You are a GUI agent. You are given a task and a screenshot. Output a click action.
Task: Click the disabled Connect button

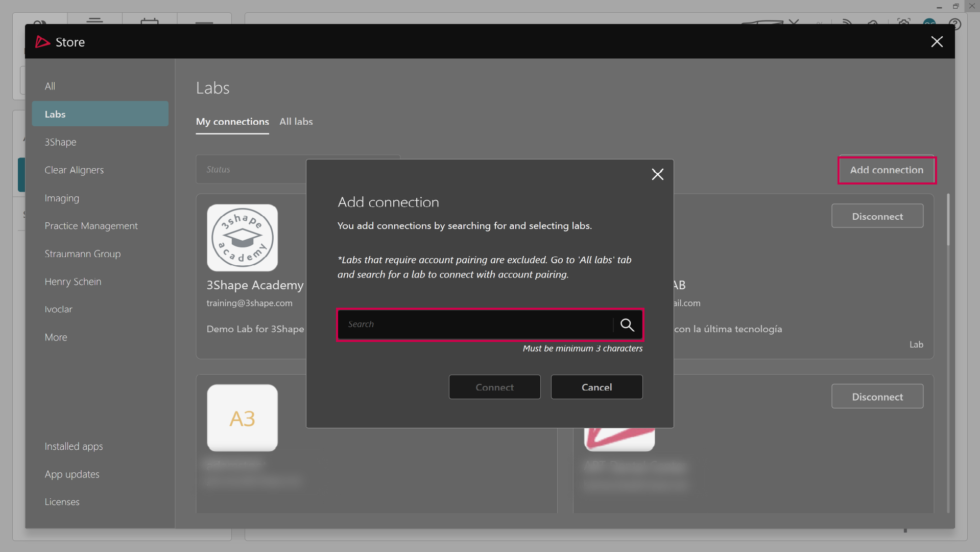point(494,387)
